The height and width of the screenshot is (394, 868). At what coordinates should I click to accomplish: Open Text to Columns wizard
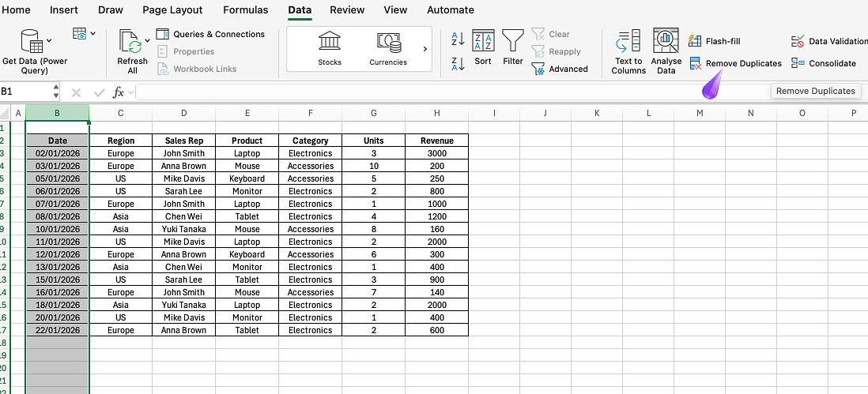click(x=628, y=51)
